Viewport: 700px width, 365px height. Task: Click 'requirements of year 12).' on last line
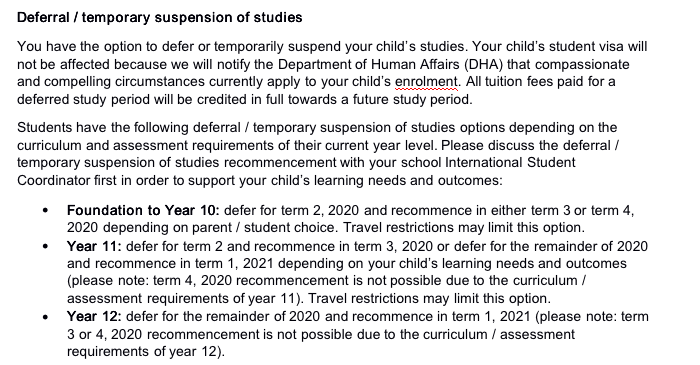point(146,352)
